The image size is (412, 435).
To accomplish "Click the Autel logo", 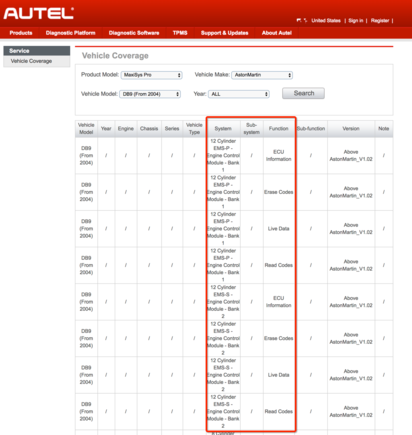I will tap(39, 13).
